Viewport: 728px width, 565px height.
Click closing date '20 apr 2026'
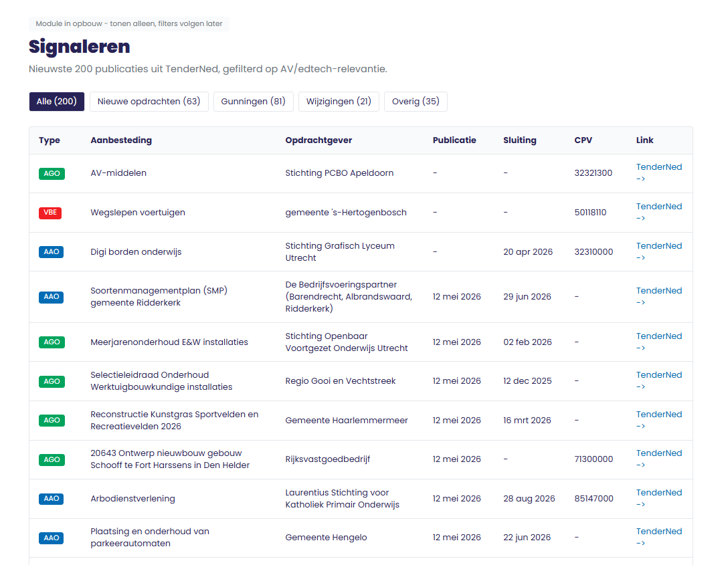click(x=528, y=252)
